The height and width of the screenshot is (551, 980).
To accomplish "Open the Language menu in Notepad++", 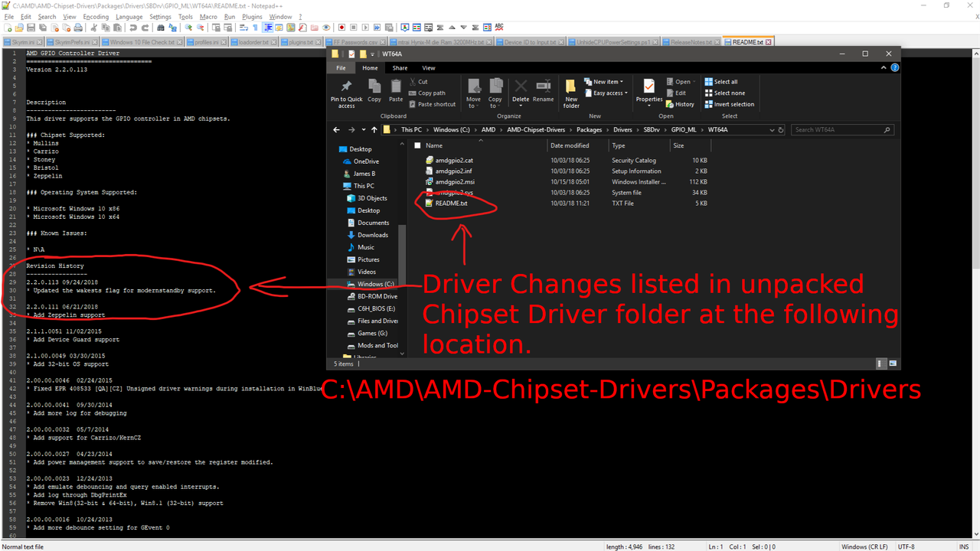I will 129,16.
